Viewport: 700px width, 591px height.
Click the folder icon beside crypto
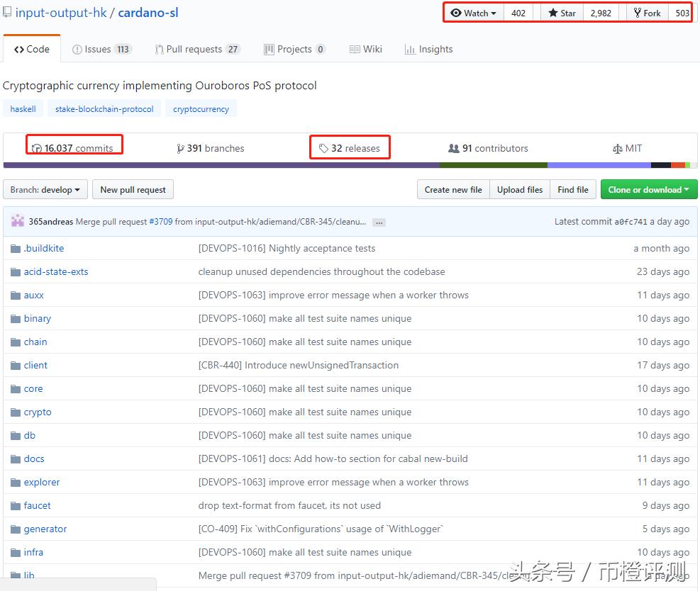16,412
